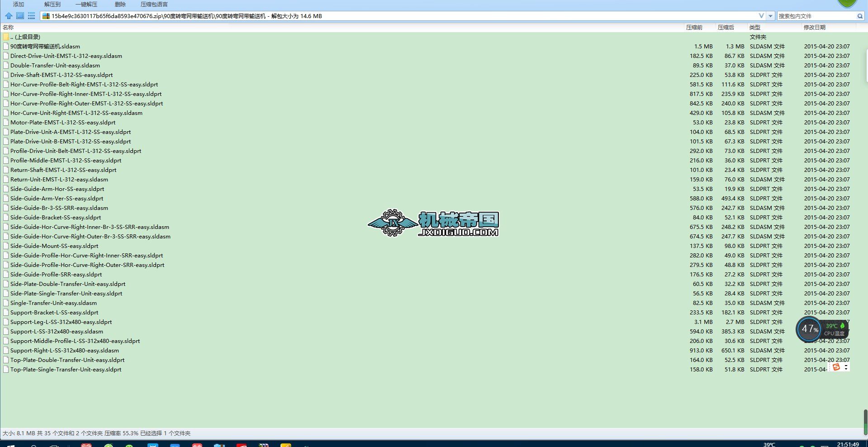The image size is (868, 447).
Task: Click the file icon of Return-Unit-EMST-L-312-easy.sldasm
Action: (6, 180)
